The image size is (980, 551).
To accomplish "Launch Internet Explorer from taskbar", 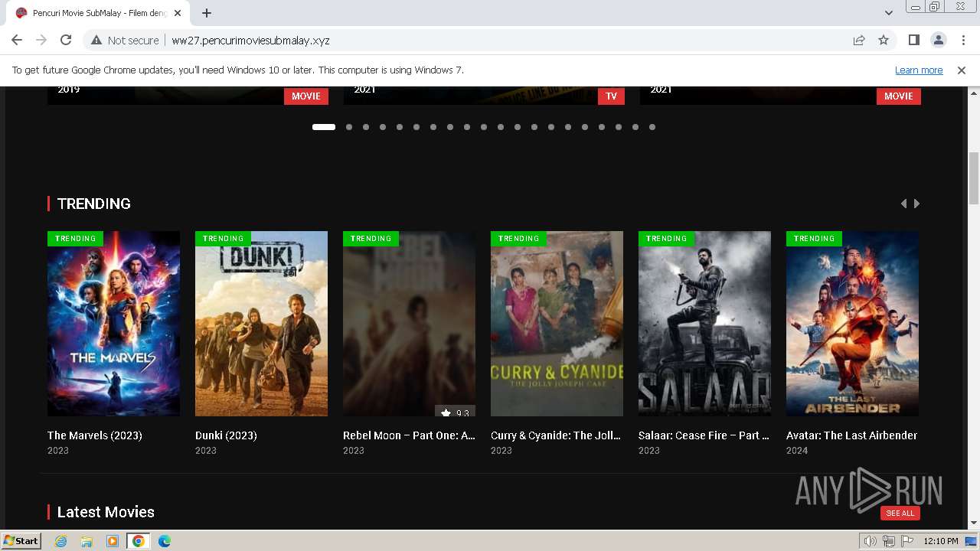I will tap(61, 541).
